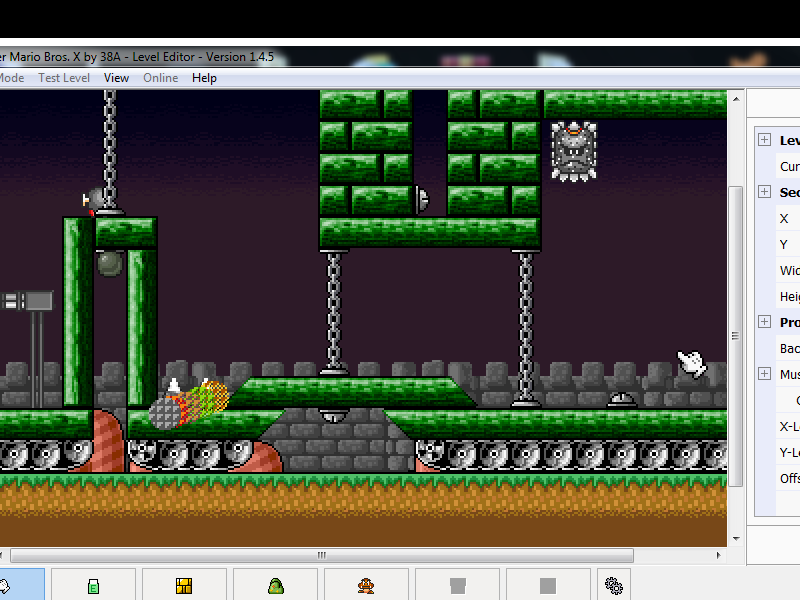Expand the Pro properties group
Screen dimensions: 800x600
764,321
